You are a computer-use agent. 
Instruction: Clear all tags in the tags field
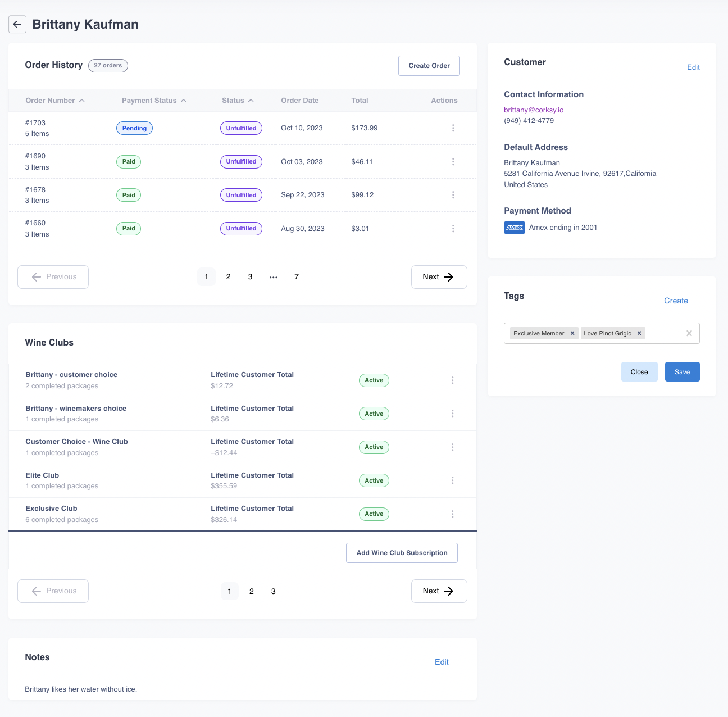pos(689,333)
